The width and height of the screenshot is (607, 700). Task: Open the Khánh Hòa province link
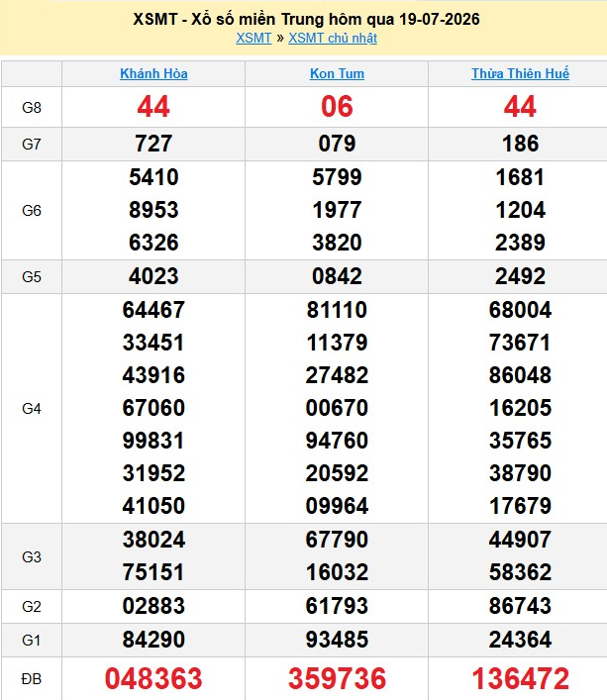[153, 73]
